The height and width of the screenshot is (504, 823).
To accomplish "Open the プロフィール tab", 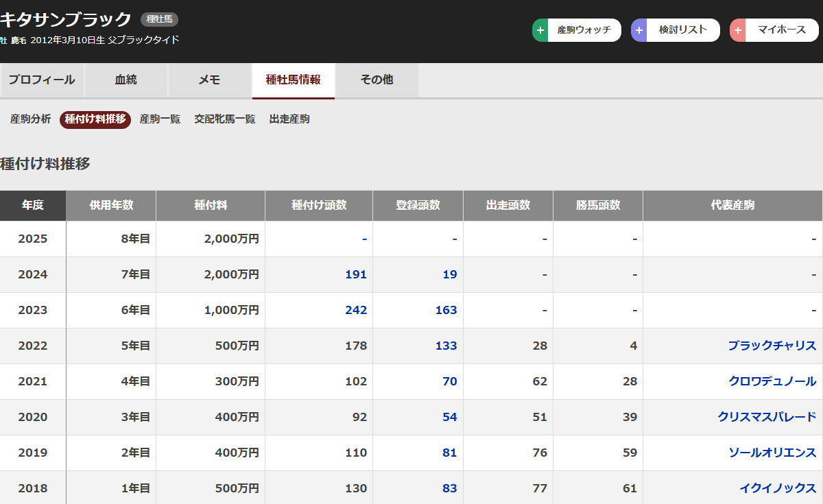I will (42, 80).
